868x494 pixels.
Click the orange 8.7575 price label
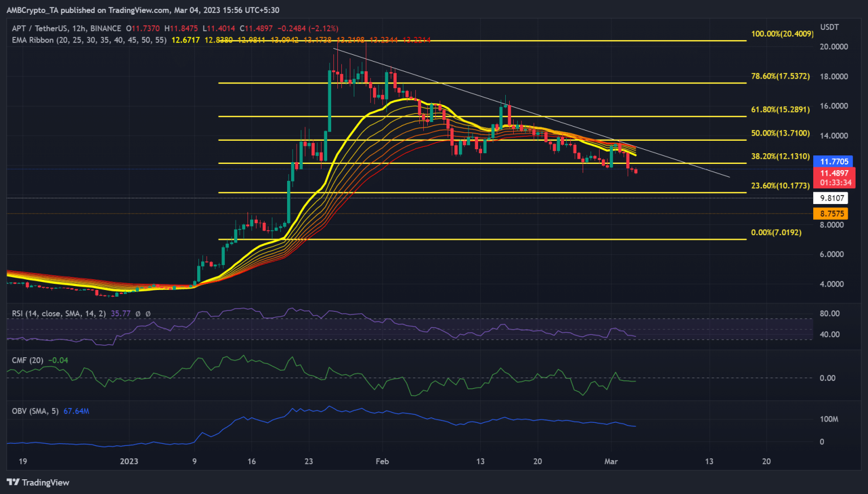[x=832, y=214]
